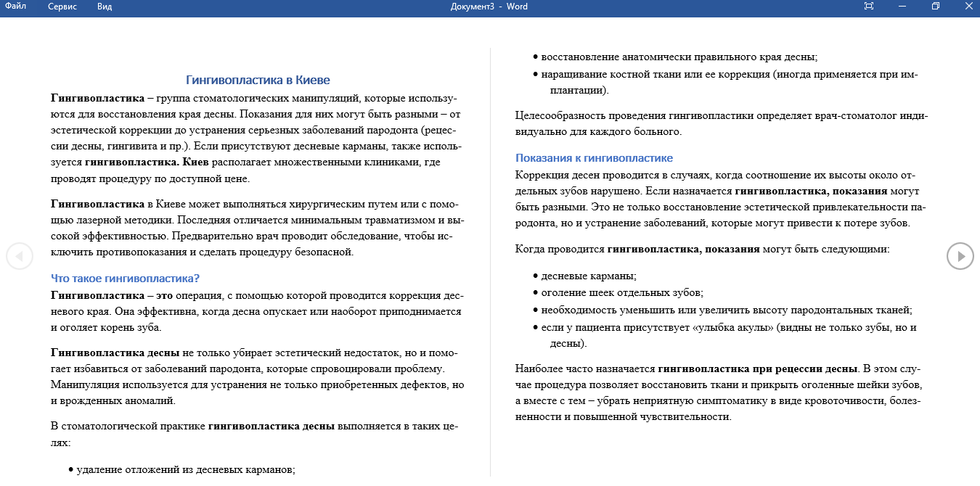
Task: Click the paragraph starting "Целесообразность проведения гингивопластики"
Action: [722, 123]
